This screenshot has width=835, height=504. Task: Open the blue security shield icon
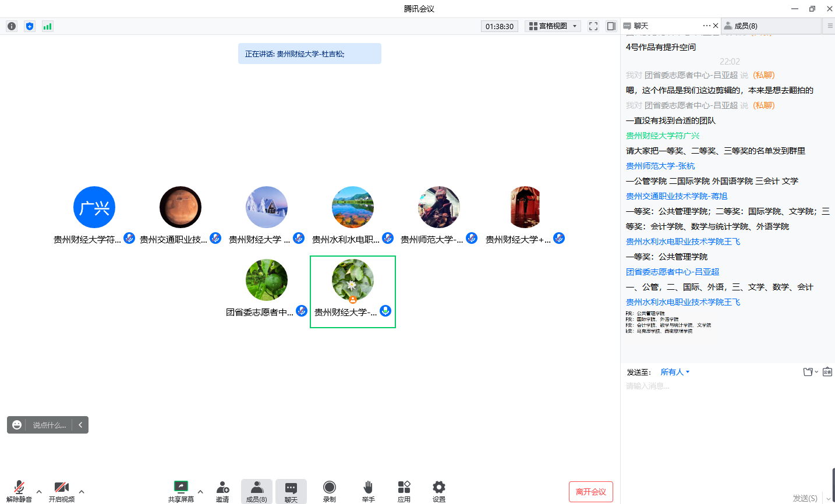[x=30, y=26]
